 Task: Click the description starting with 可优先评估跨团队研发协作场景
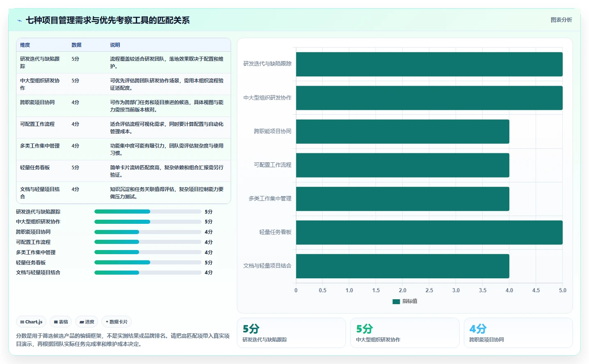pos(167,84)
